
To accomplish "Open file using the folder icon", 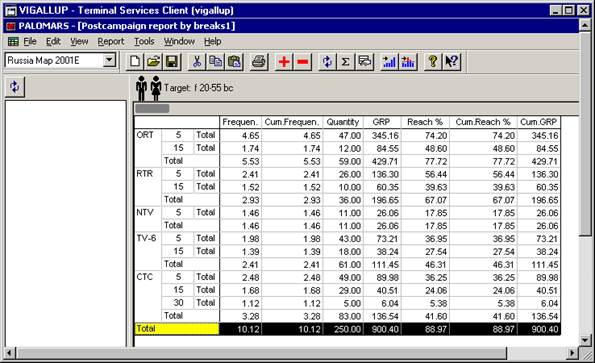I will (153, 61).
